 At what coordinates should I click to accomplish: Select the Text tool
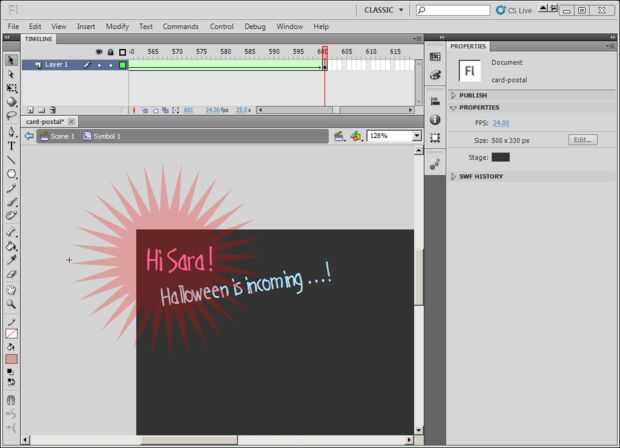pyautogui.click(x=11, y=146)
